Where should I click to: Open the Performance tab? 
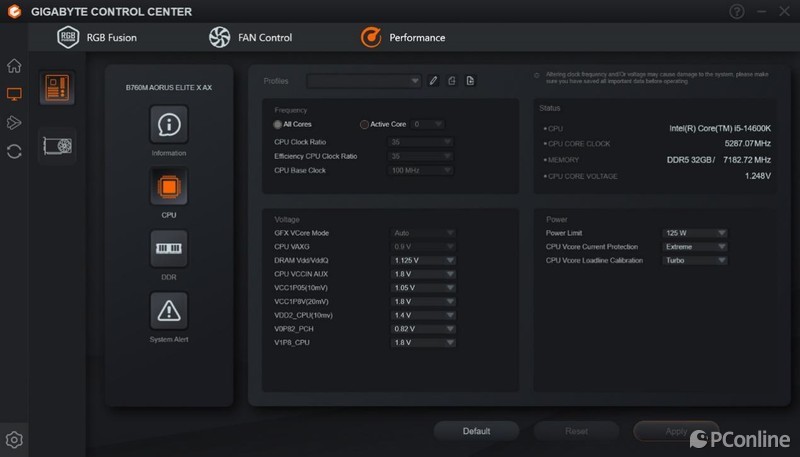point(403,37)
